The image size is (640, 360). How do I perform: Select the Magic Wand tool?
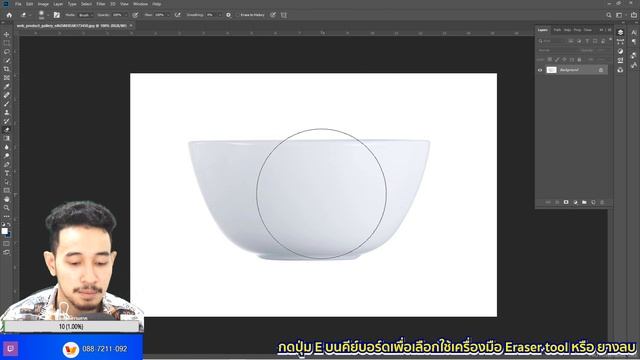(x=7, y=60)
